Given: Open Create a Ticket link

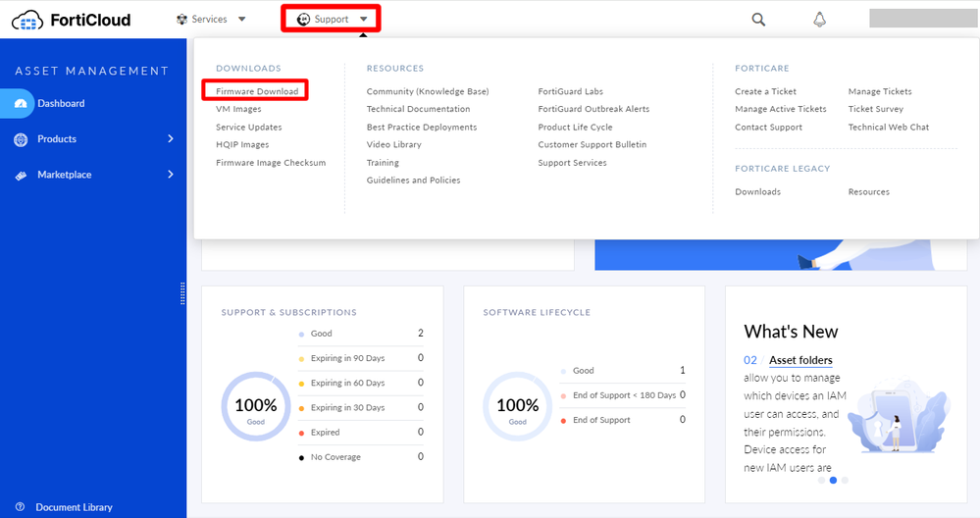Looking at the screenshot, I should [x=765, y=91].
